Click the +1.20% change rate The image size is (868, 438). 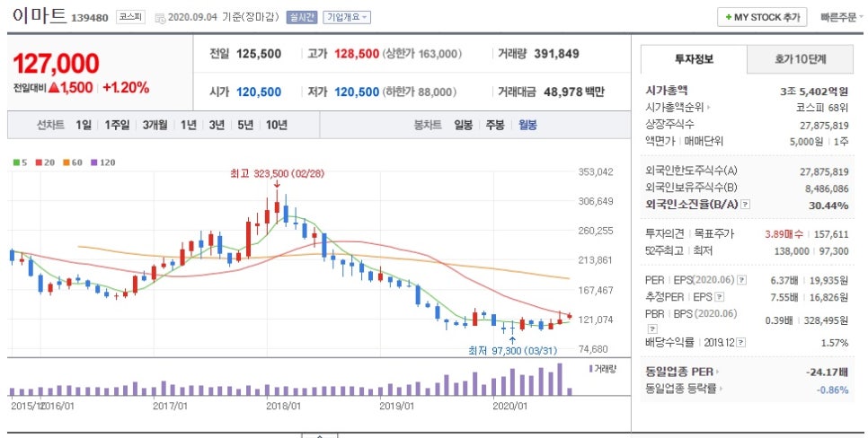[x=126, y=87]
